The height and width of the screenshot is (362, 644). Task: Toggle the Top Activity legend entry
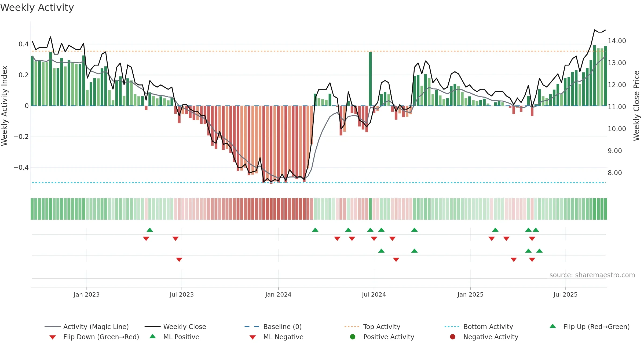point(372,327)
